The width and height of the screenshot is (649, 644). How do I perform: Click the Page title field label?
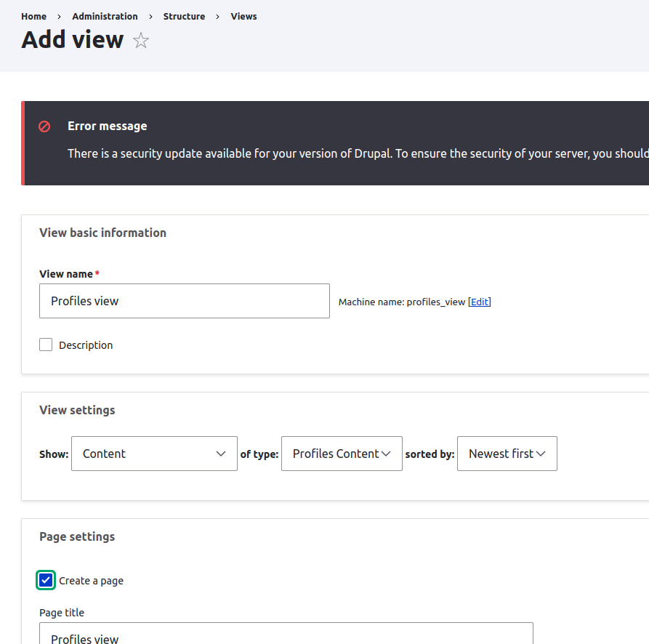[62, 613]
